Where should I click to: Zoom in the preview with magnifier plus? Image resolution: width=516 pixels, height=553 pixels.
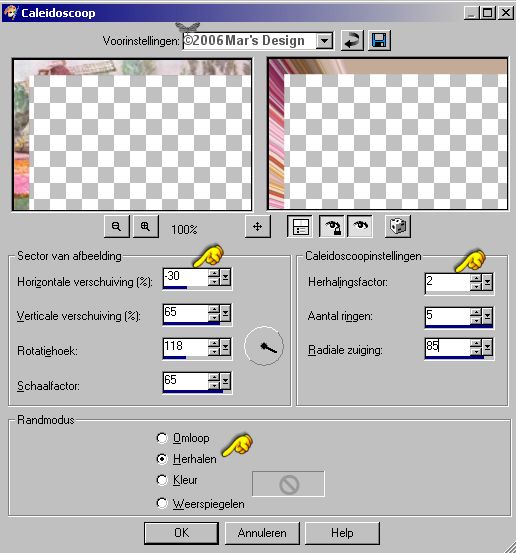(x=146, y=226)
